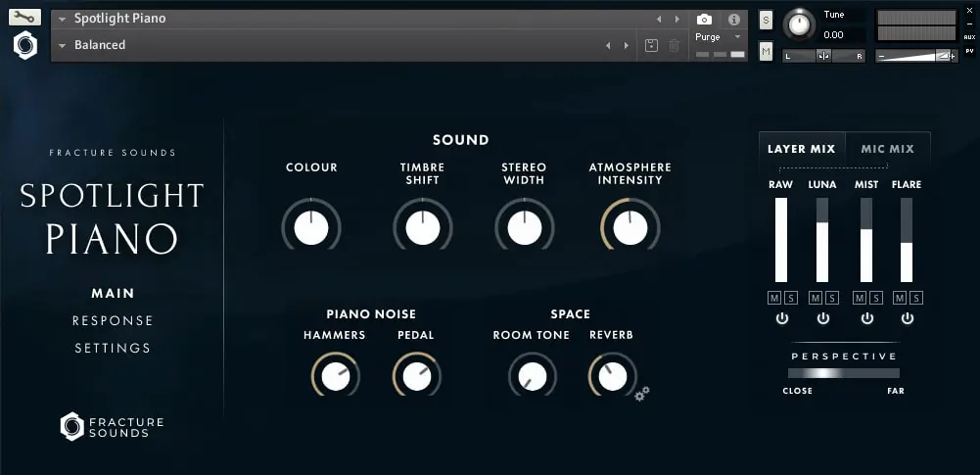Click the REVERB knob

613,376
